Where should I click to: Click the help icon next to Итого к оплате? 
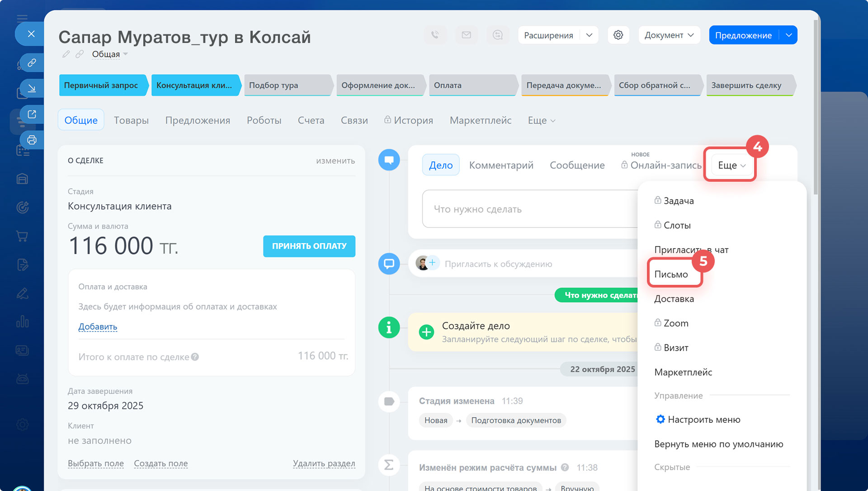pyautogui.click(x=195, y=357)
